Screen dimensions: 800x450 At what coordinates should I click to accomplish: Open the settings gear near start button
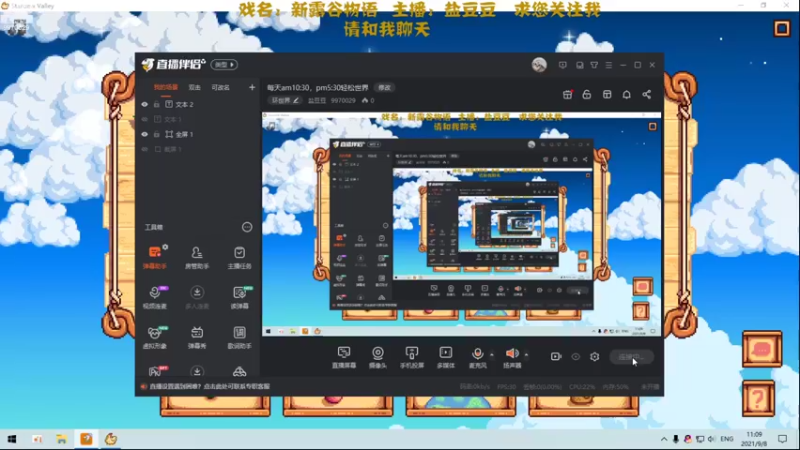click(594, 357)
